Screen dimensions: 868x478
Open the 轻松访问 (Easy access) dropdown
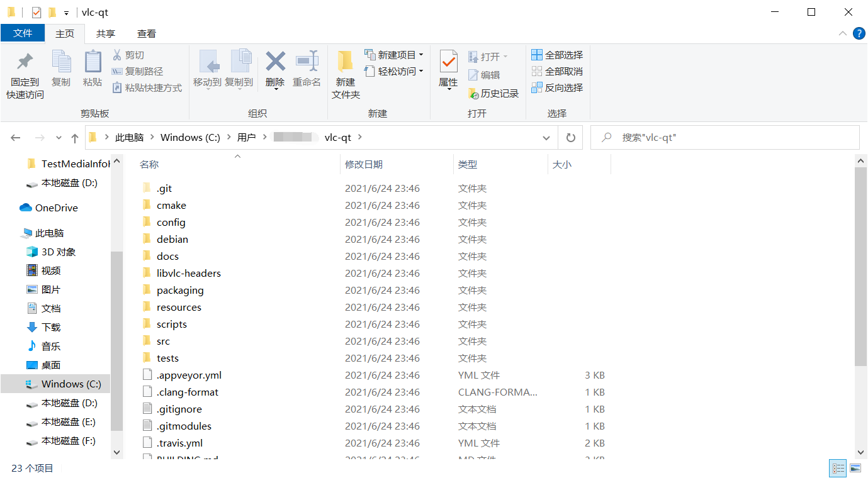pos(394,71)
